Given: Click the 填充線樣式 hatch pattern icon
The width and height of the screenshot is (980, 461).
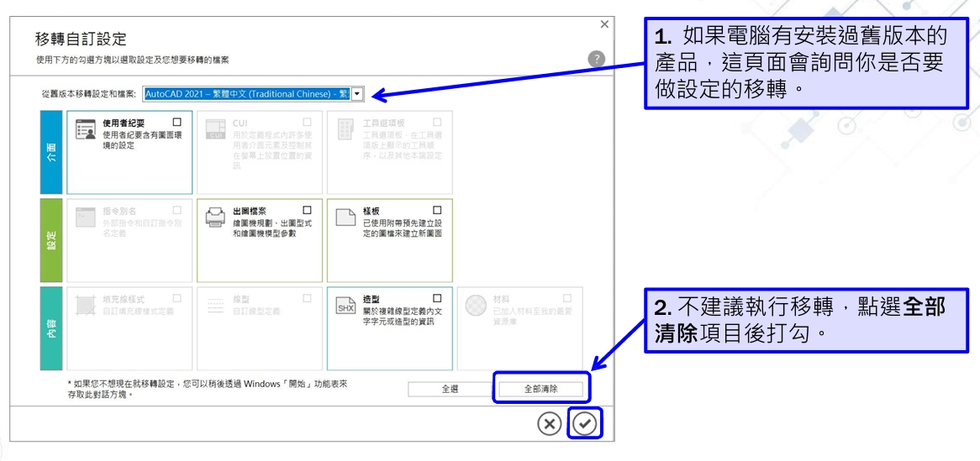Looking at the screenshot, I should click(85, 305).
